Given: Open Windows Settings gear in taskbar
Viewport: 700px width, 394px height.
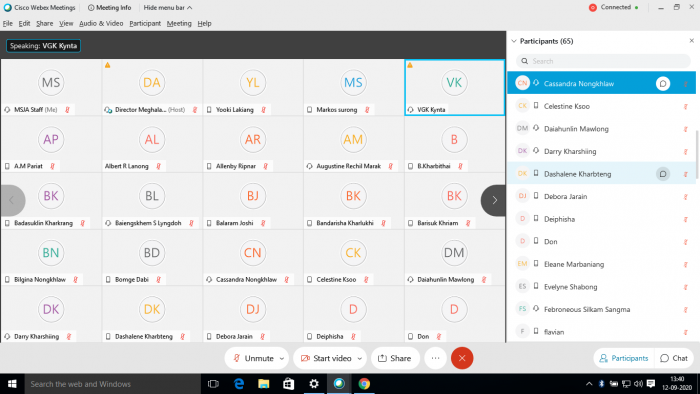Looking at the screenshot, I should tap(314, 384).
